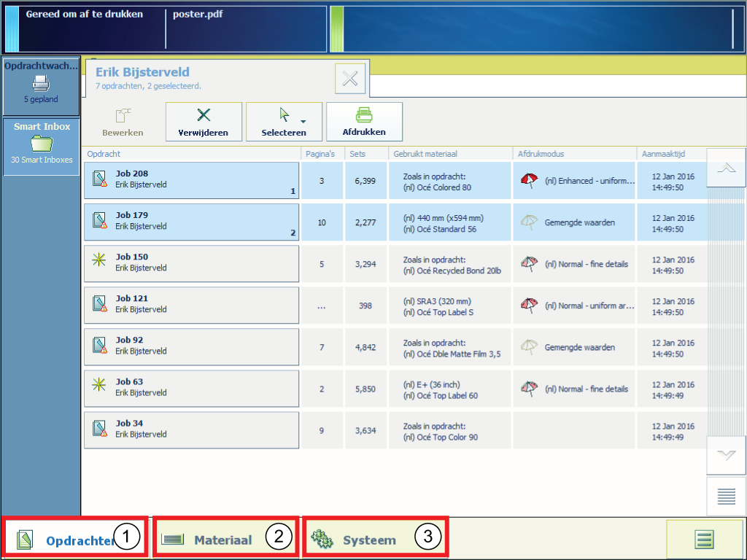Click the list view lines button above the bottom bar
Image resolution: width=747 pixels, height=560 pixels.
coord(726,496)
